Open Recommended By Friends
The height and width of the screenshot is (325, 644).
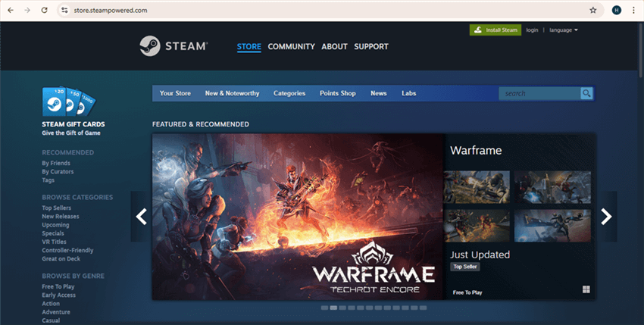(x=56, y=163)
